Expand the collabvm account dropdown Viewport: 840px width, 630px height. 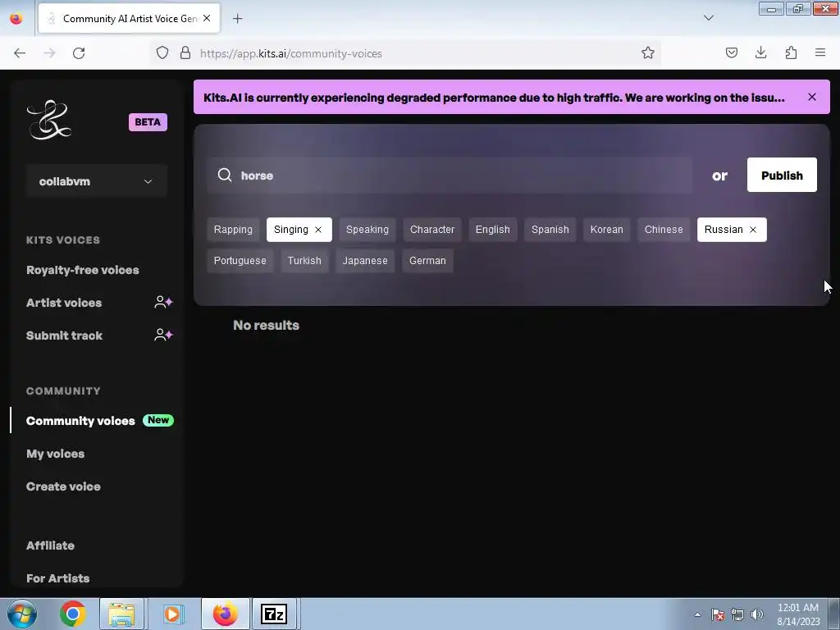(x=97, y=181)
